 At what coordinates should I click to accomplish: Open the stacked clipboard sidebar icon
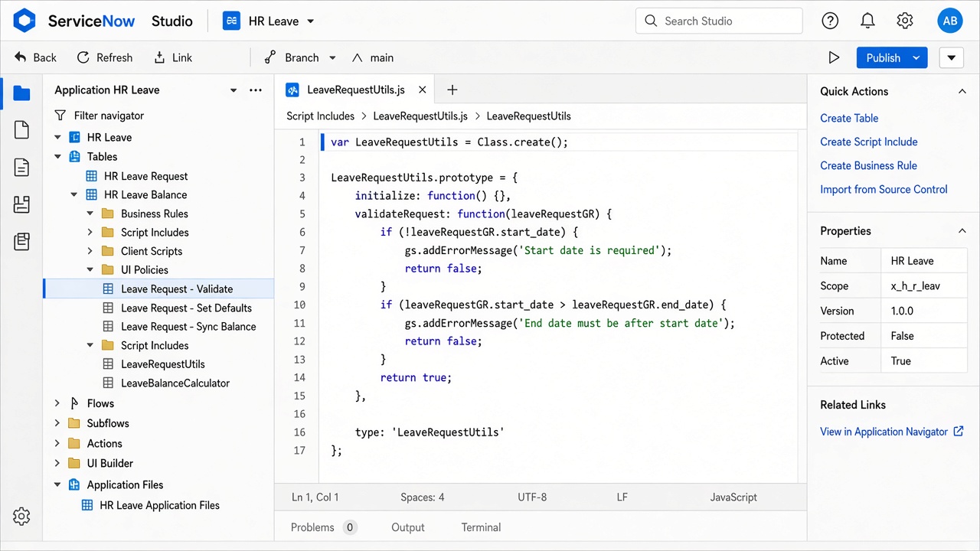click(21, 242)
